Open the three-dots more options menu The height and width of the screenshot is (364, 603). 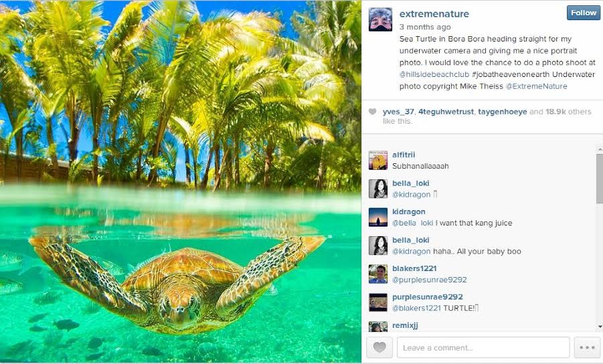(587, 348)
